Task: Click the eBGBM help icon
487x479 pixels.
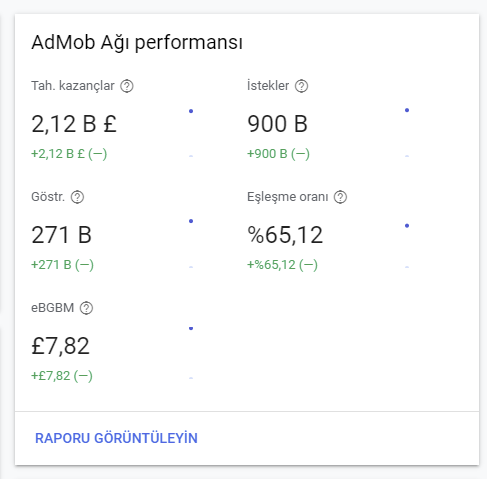Action: [86, 308]
